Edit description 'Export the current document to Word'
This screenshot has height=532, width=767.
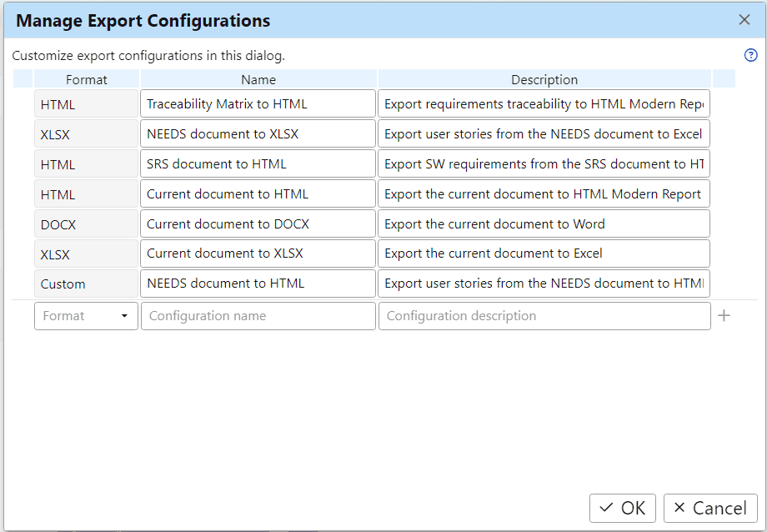(x=544, y=224)
